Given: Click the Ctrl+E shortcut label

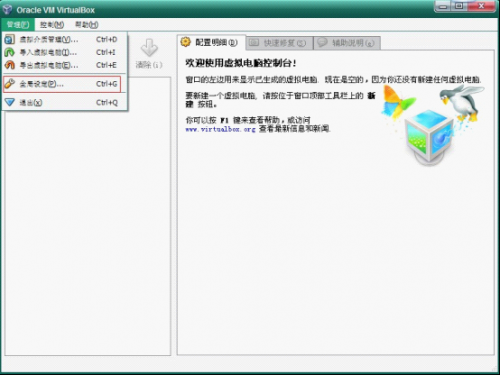Looking at the screenshot, I should click(107, 65).
